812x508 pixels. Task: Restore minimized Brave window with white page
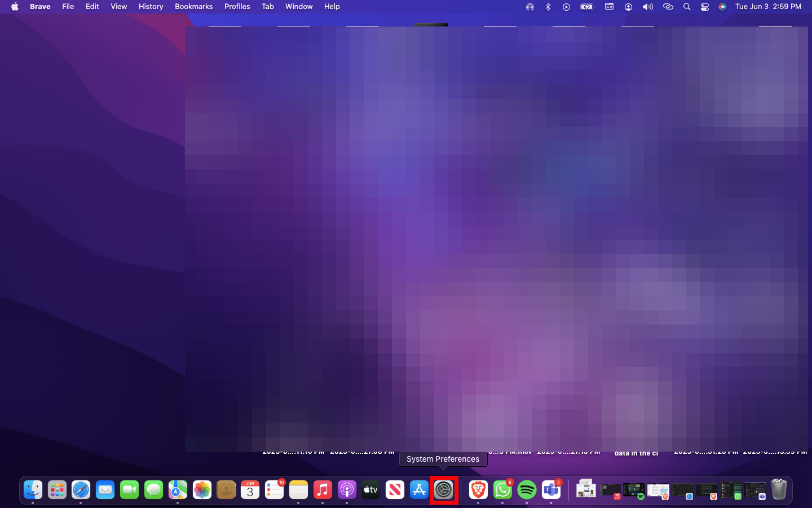point(658,491)
